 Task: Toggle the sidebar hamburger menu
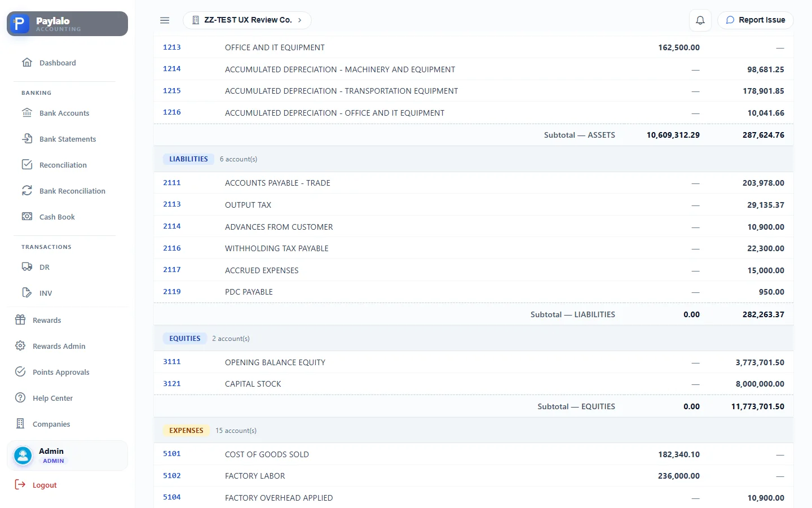165,20
